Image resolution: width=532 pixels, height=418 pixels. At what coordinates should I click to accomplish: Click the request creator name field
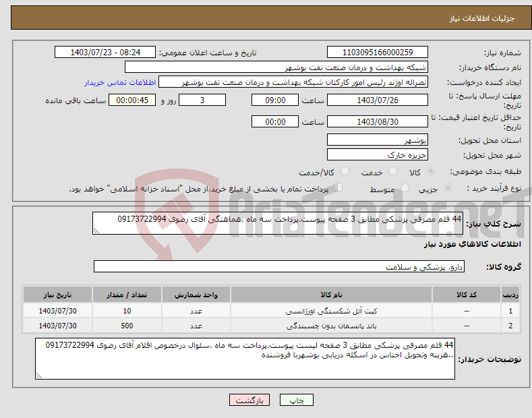tap(293, 82)
